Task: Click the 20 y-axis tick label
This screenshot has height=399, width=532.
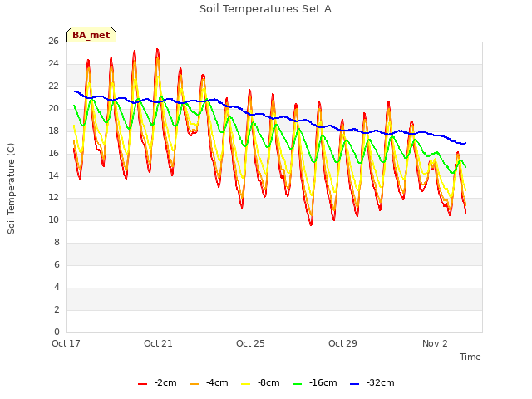Action: pyautogui.click(x=53, y=108)
